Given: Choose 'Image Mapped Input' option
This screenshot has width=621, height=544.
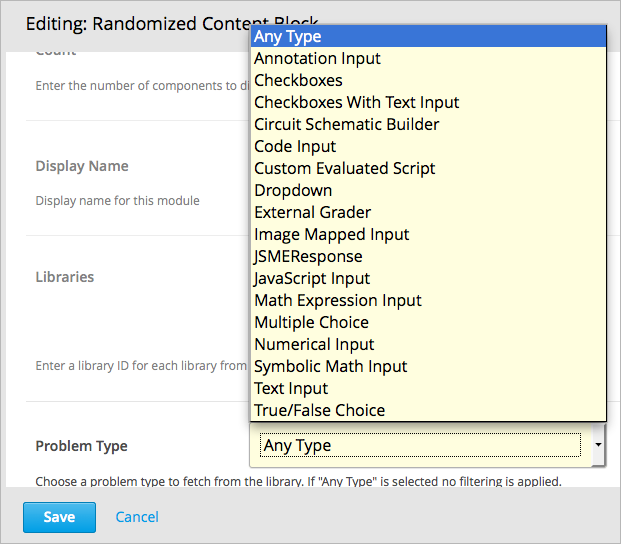Looking at the screenshot, I should tap(331, 235).
